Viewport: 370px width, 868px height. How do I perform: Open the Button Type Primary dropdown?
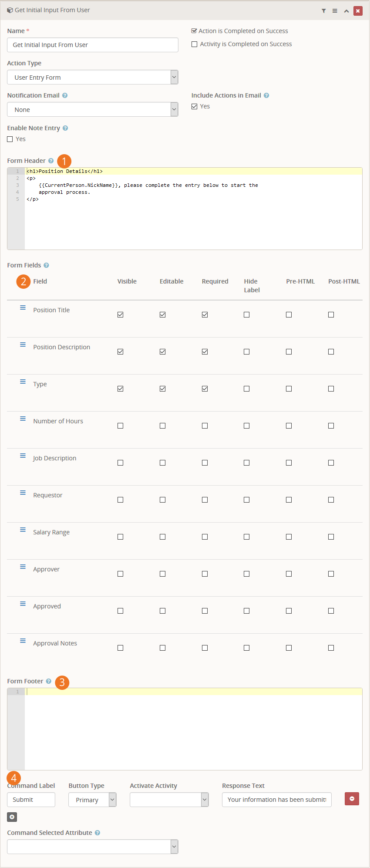(x=92, y=800)
